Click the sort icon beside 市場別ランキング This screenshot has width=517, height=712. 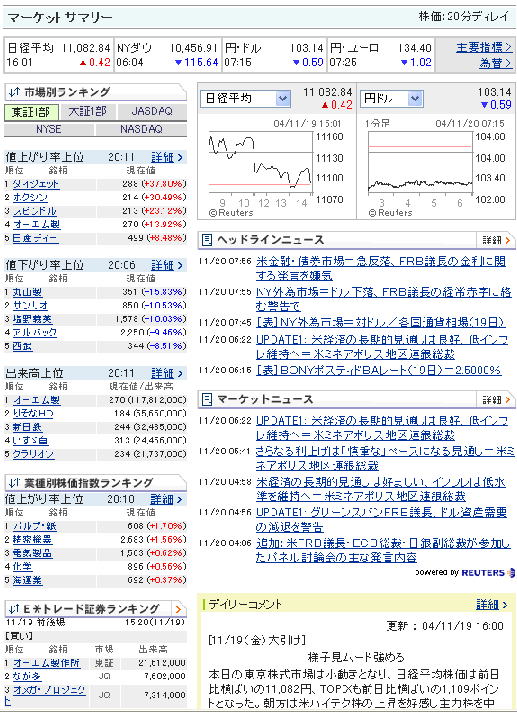14,92
